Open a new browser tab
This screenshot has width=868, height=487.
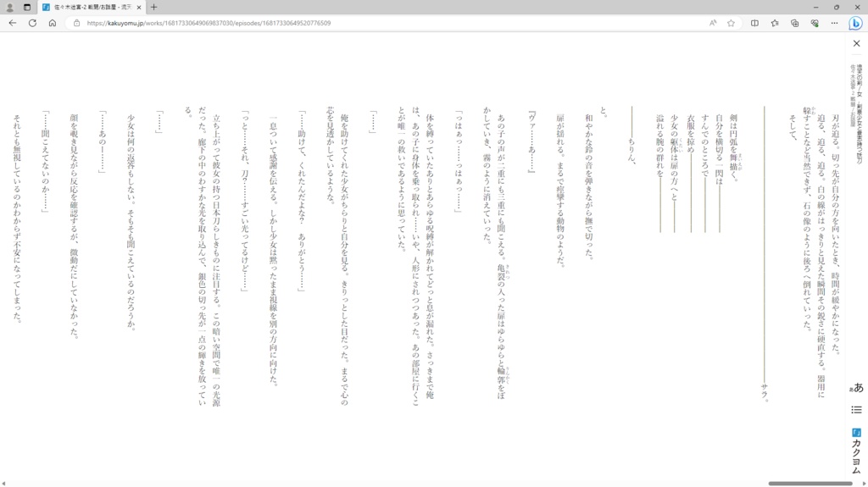click(154, 7)
